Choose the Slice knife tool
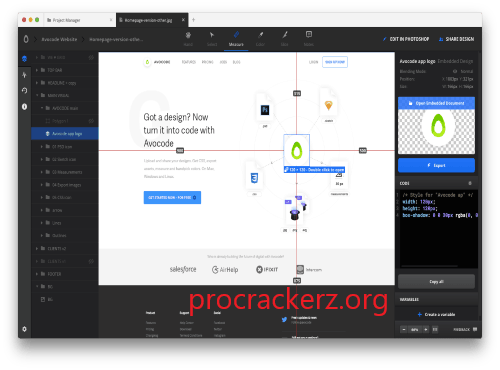Screen dimensions: 500x370 click(x=285, y=39)
